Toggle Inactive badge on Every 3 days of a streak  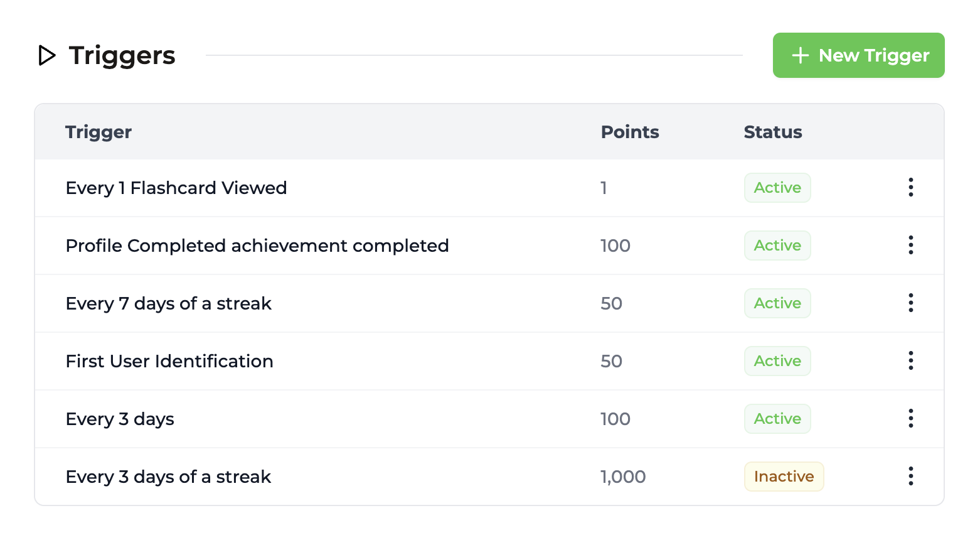784,477
